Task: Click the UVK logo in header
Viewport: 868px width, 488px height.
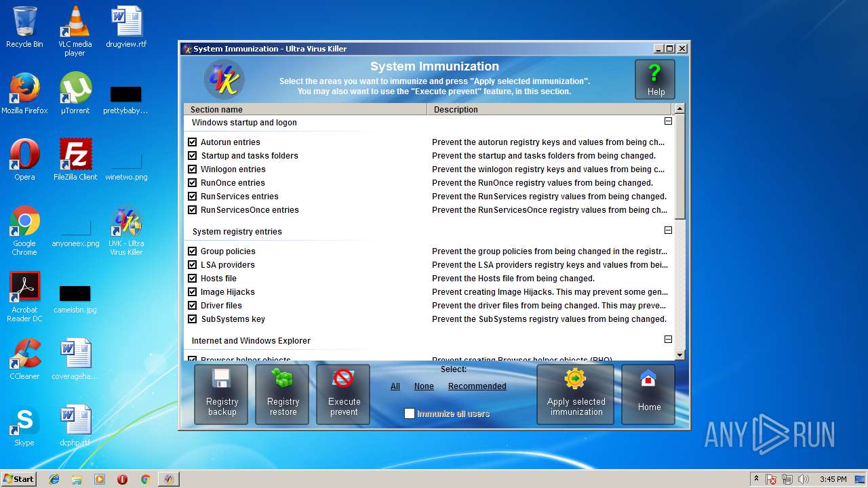Action: tap(224, 79)
